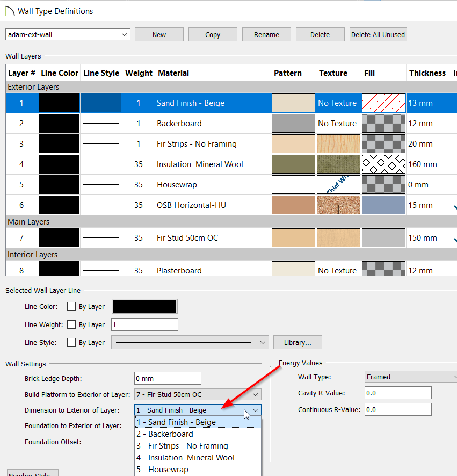The image size is (457, 476).
Task: Click texture thumbnail of Fir Strips row
Action: coord(338,143)
